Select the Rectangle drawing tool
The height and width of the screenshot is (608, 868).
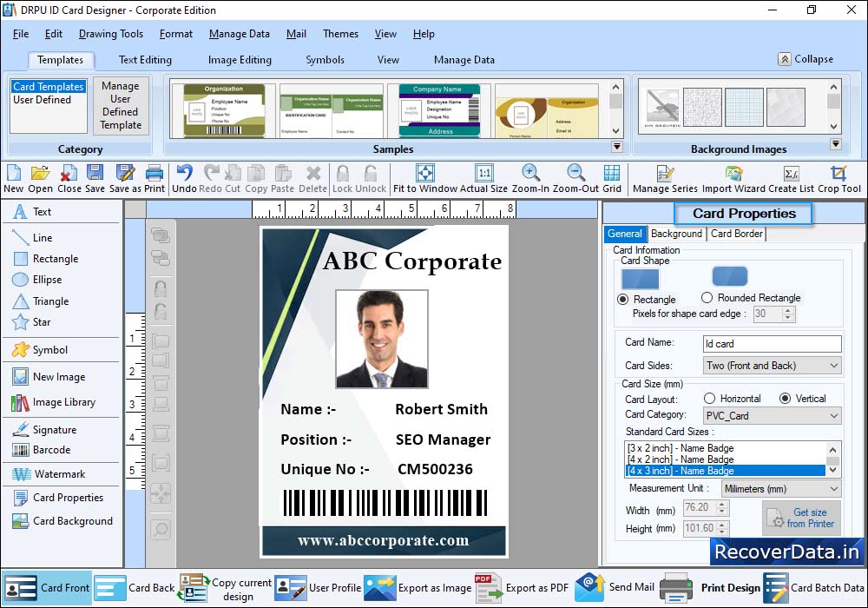(x=45, y=259)
